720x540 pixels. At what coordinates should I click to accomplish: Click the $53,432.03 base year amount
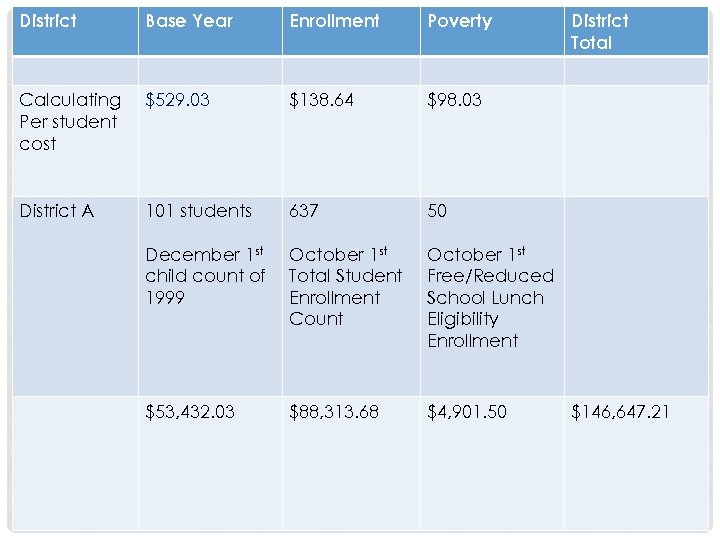click(x=190, y=412)
